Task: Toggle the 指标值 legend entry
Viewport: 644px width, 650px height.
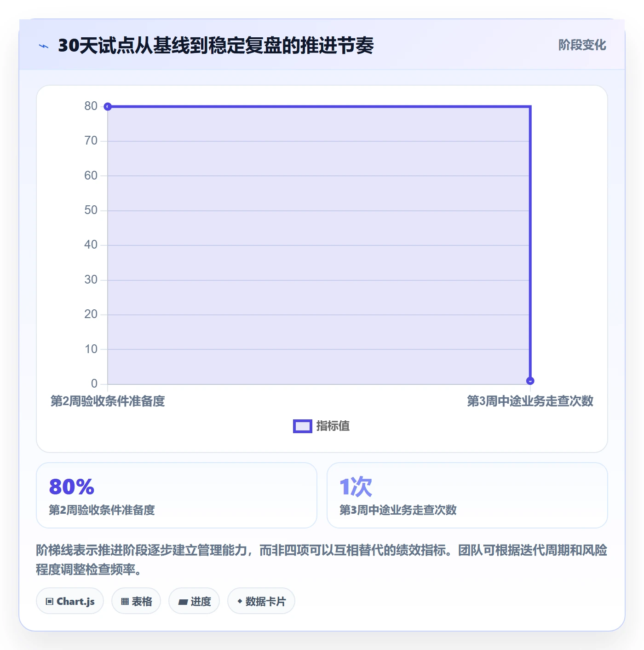Action: tap(322, 426)
